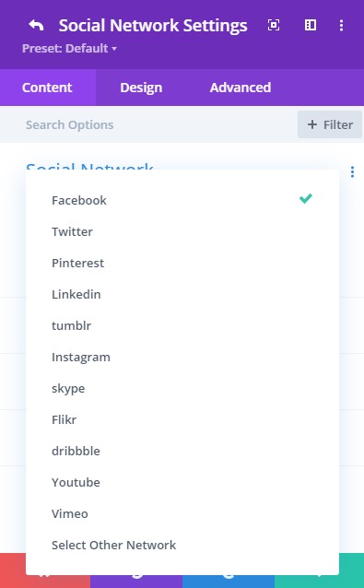Choose Youtube from the list
364x588 pixels.
pyautogui.click(x=182, y=482)
